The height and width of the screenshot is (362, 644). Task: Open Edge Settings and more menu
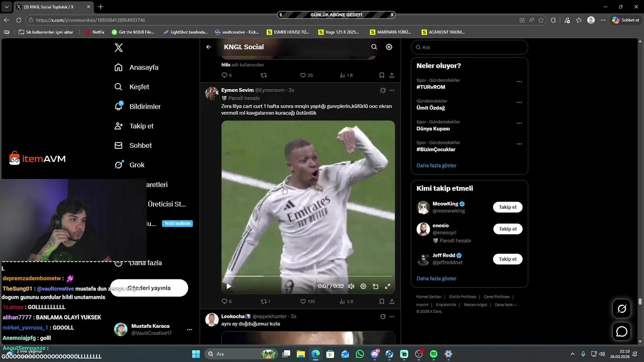603,20
